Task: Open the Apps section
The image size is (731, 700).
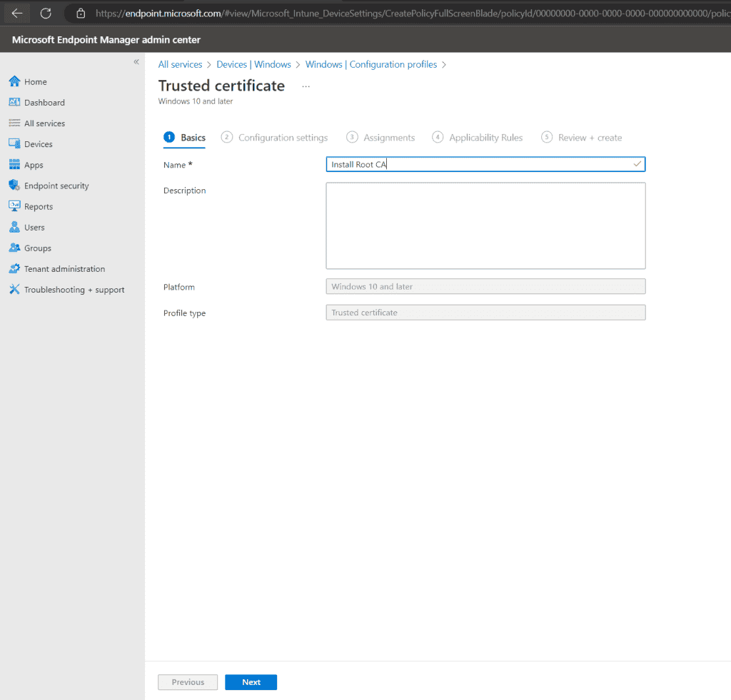Action: [x=34, y=164]
